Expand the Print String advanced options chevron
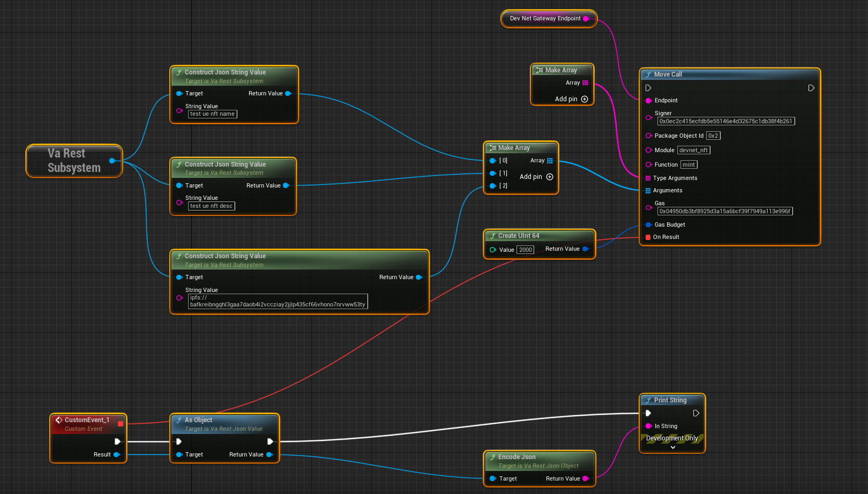This screenshot has height=494, width=868. coord(672,447)
